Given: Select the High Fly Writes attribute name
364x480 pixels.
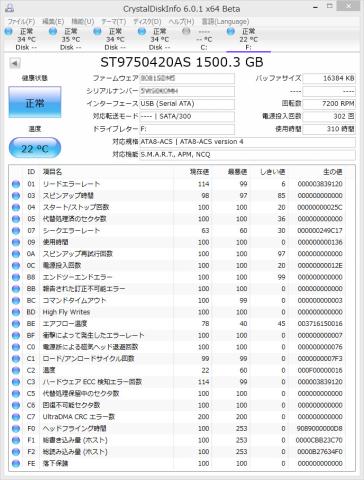Looking at the screenshot, I should coord(66,312).
